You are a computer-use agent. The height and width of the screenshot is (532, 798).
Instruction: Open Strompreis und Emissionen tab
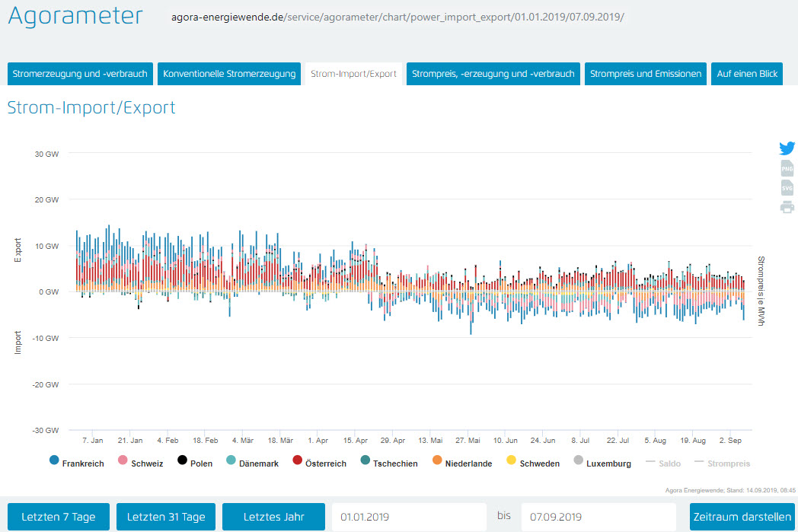pos(645,74)
